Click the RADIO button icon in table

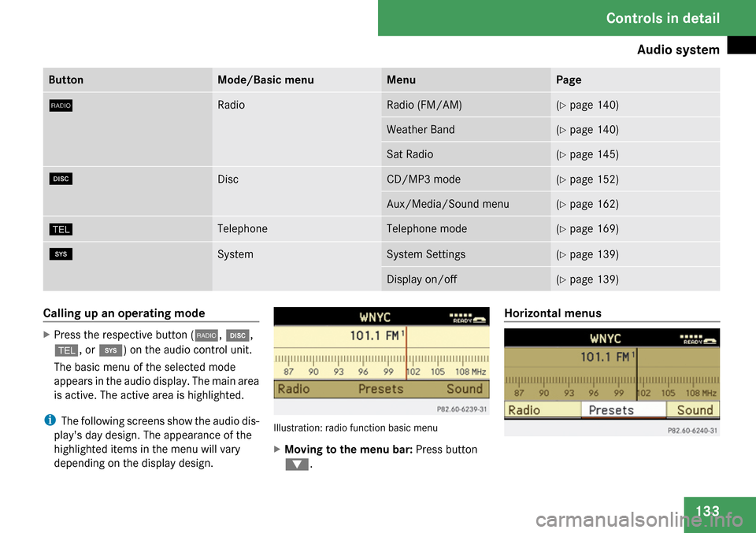coord(61,105)
